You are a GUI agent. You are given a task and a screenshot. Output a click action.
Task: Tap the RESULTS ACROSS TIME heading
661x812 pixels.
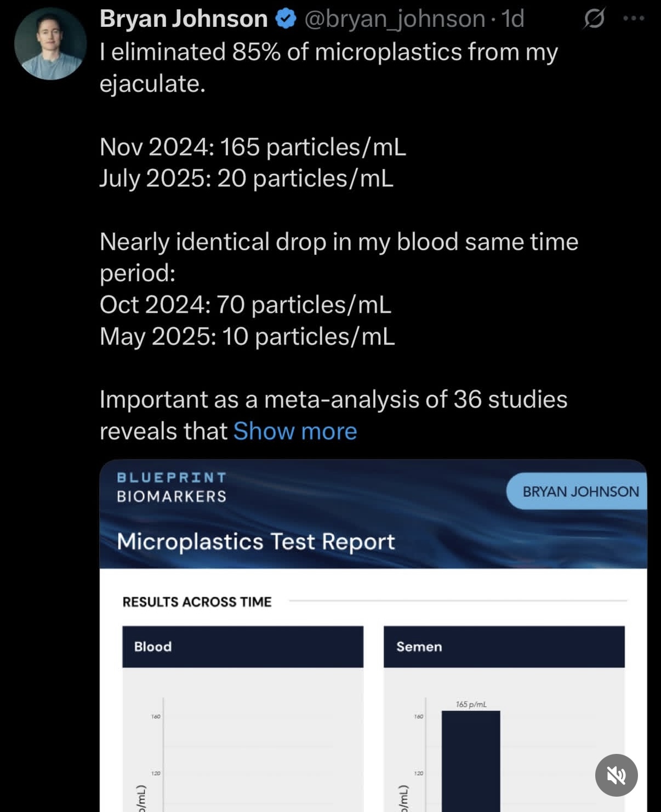coord(197,602)
